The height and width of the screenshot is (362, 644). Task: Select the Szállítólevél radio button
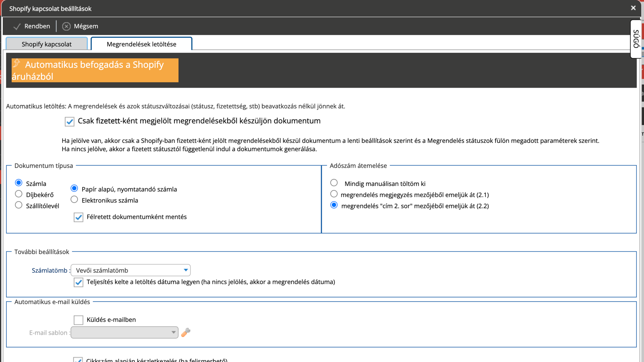tap(19, 205)
